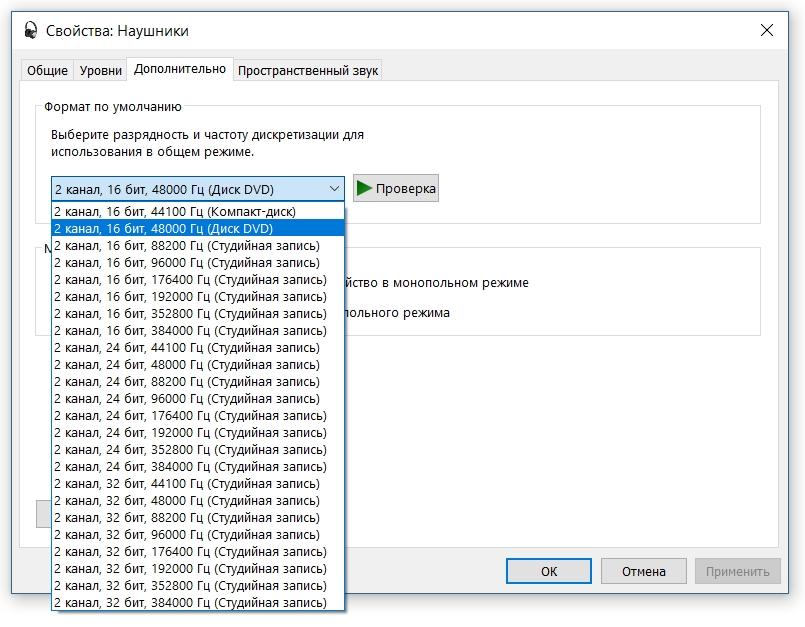
Task: Pick 2 канал, 16 бит, 192000 Гц
Action: click(198, 296)
